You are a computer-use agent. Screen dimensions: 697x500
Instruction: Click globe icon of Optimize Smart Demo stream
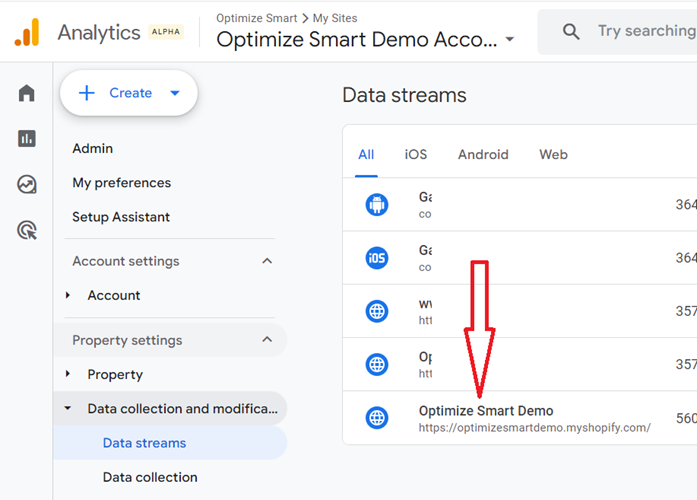coord(377,418)
